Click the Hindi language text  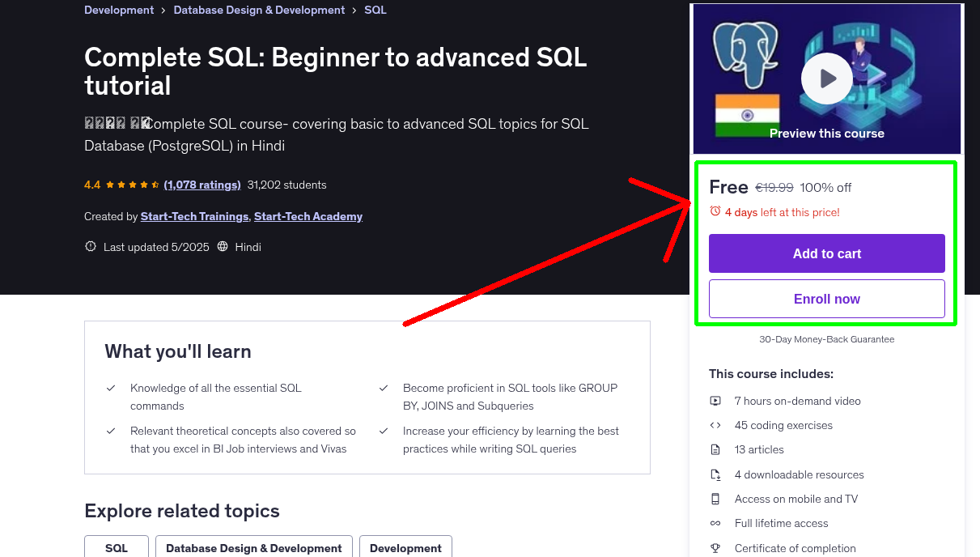tap(248, 247)
